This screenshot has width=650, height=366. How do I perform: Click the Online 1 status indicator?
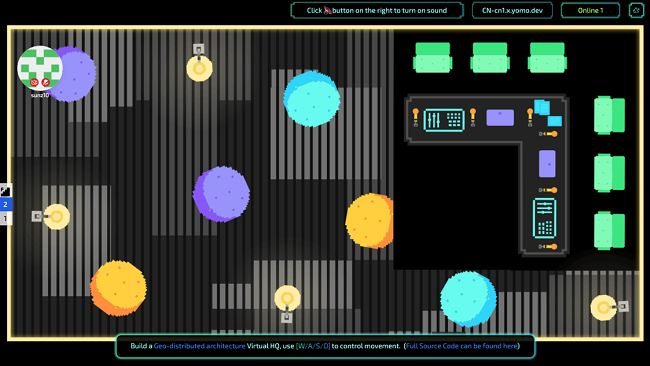(590, 10)
